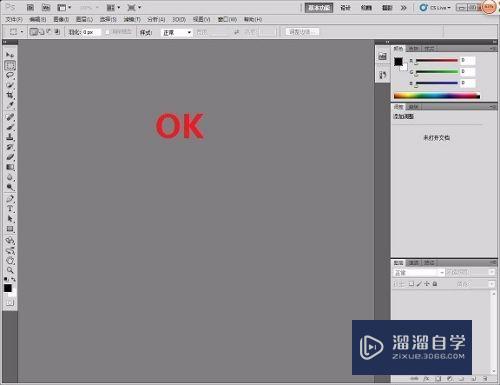
Task: Switch to the 设计 workspace
Action: coord(345,8)
